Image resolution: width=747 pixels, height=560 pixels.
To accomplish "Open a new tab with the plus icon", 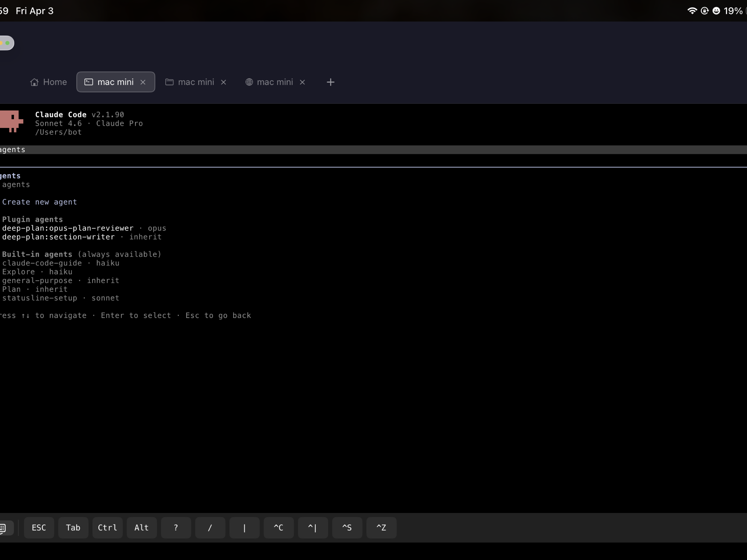I will coord(330,82).
